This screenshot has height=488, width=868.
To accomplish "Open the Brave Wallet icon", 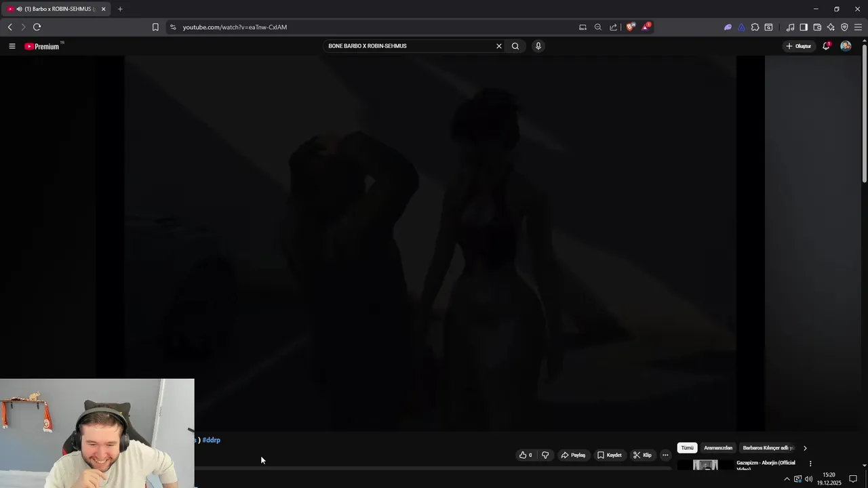I will click(x=817, y=27).
